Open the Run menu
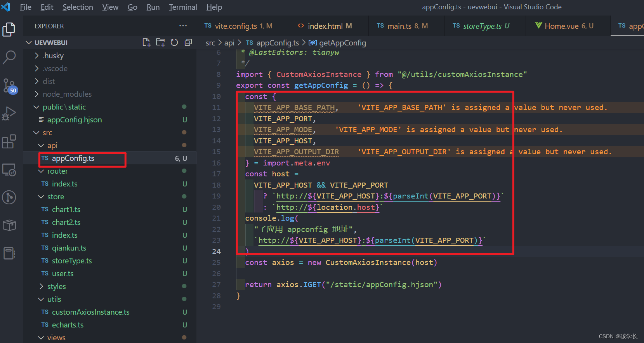This screenshot has height=343, width=644. tap(153, 7)
